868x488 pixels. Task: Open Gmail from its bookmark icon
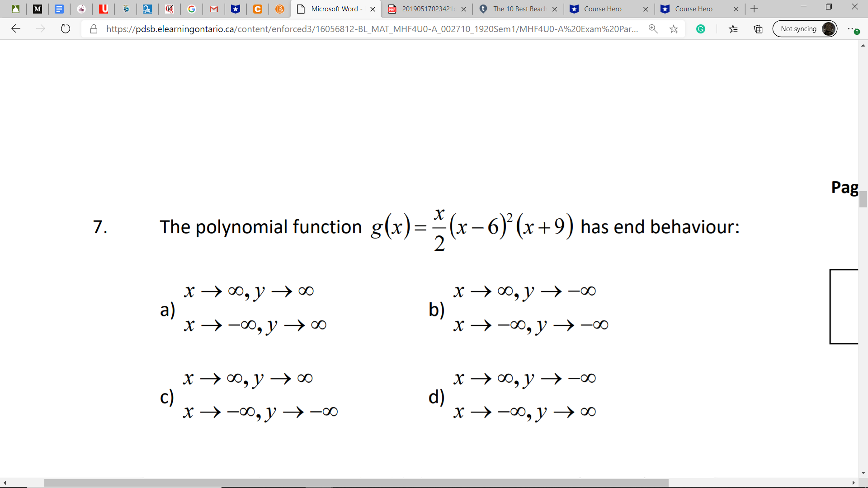tap(214, 9)
